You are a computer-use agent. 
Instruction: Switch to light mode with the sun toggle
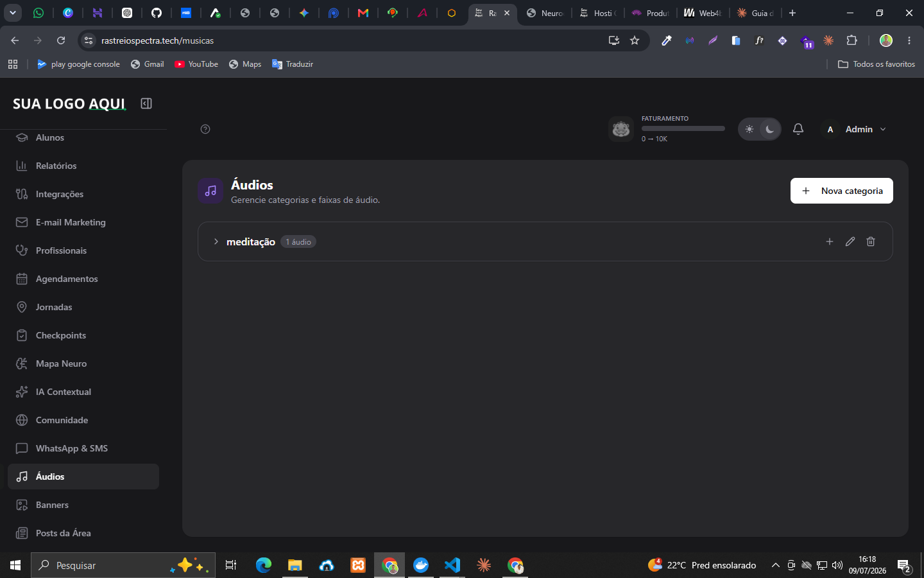[x=749, y=129]
